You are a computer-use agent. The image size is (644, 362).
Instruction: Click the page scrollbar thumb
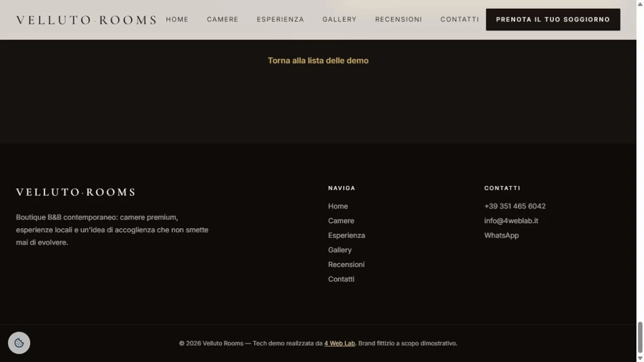[640, 337]
